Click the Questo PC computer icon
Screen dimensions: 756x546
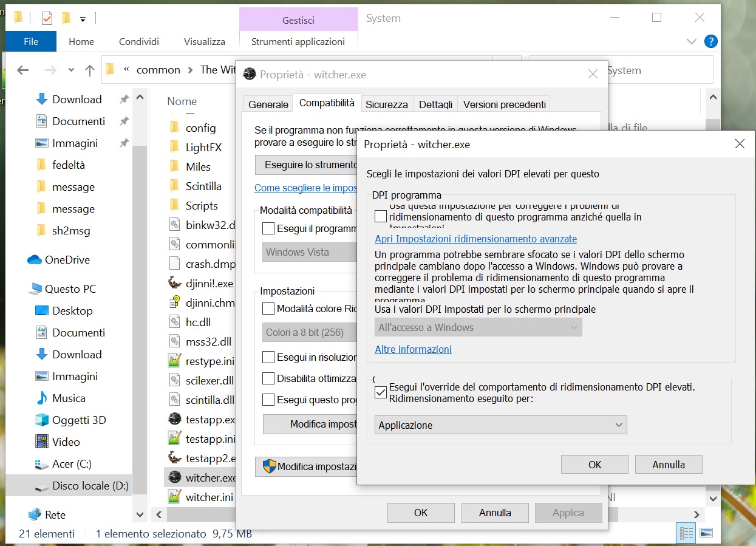35,289
